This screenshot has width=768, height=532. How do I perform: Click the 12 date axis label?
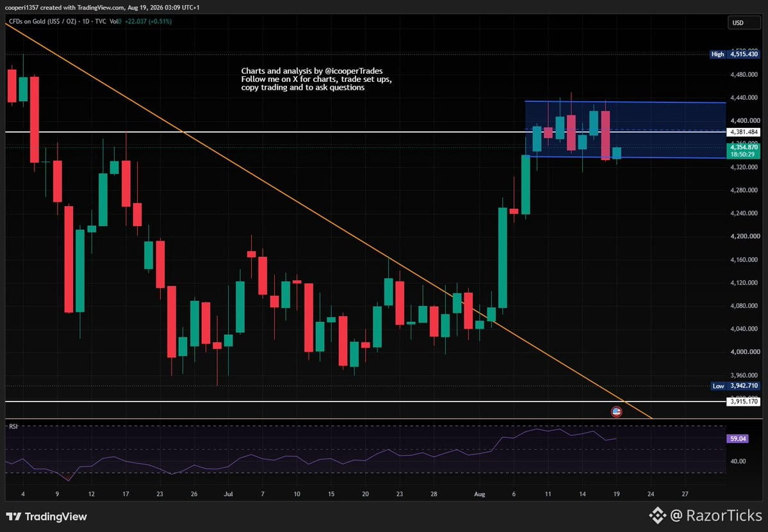pyautogui.click(x=92, y=494)
